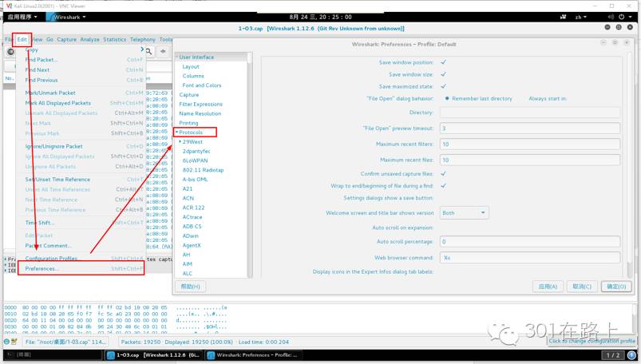Click the status bar expert info icon

pos(6,342)
